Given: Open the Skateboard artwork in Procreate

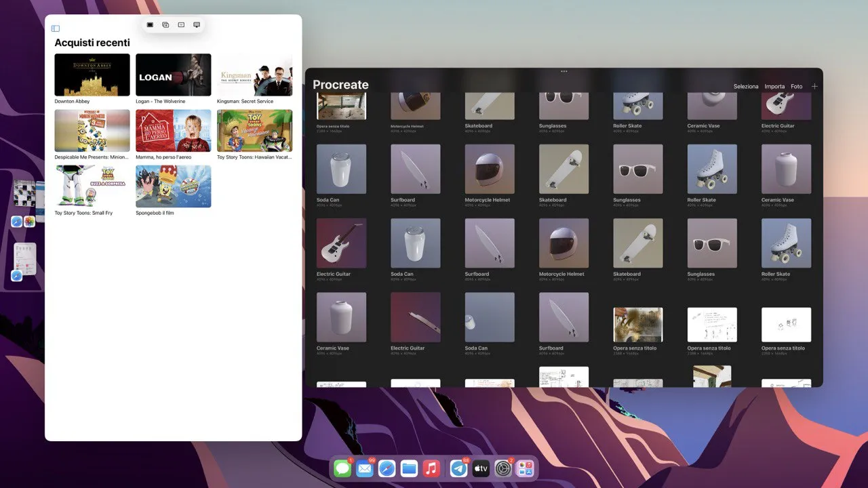Looking at the screenshot, I should tap(564, 169).
